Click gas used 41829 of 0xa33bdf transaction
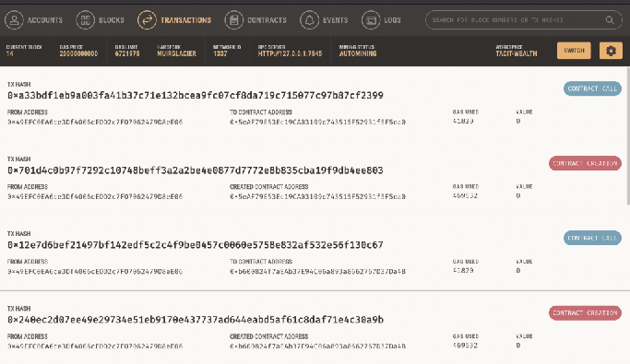Image resolution: width=630 pixels, height=364 pixels. [463, 122]
